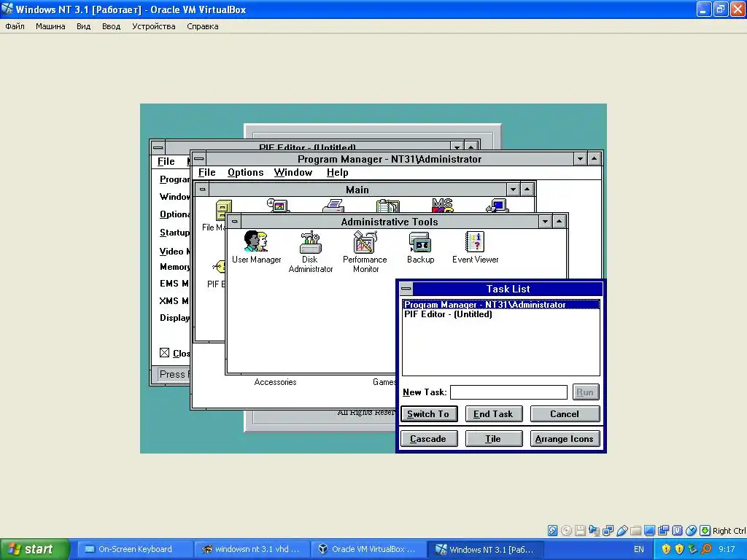Open the Program Manager Window menu

point(293,172)
